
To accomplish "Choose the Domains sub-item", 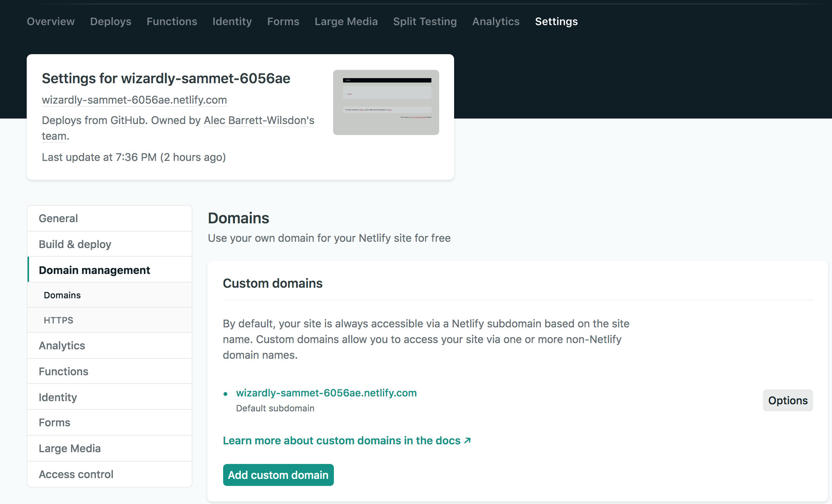I will (x=110, y=295).
